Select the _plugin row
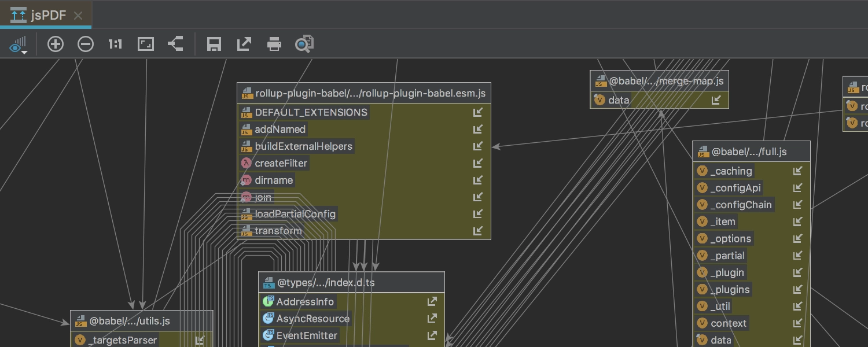This screenshot has height=347, width=868. pos(752,272)
